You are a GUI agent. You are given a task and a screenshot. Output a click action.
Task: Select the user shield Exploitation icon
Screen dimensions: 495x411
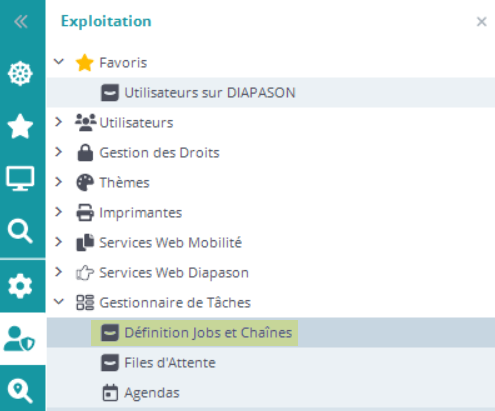(x=19, y=339)
